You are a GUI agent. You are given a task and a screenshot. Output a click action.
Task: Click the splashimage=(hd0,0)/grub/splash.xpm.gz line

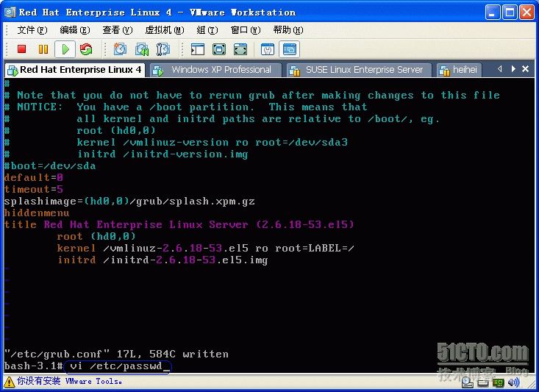[x=129, y=202]
